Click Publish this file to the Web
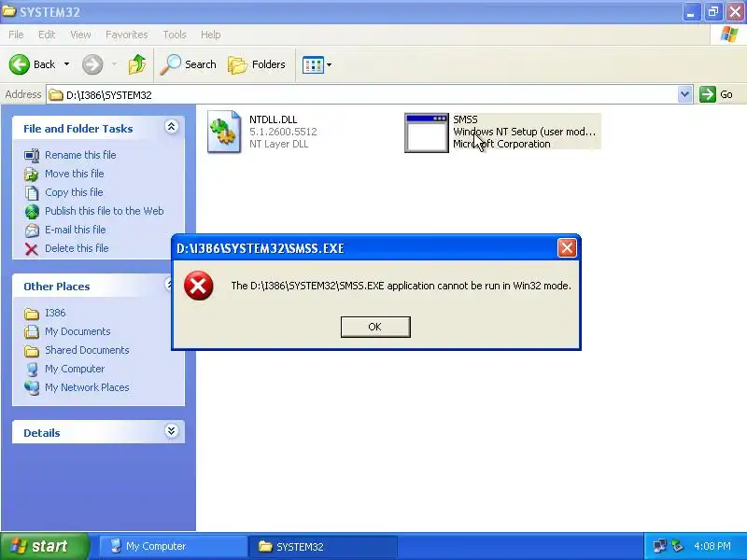The height and width of the screenshot is (560, 747). [x=105, y=211]
